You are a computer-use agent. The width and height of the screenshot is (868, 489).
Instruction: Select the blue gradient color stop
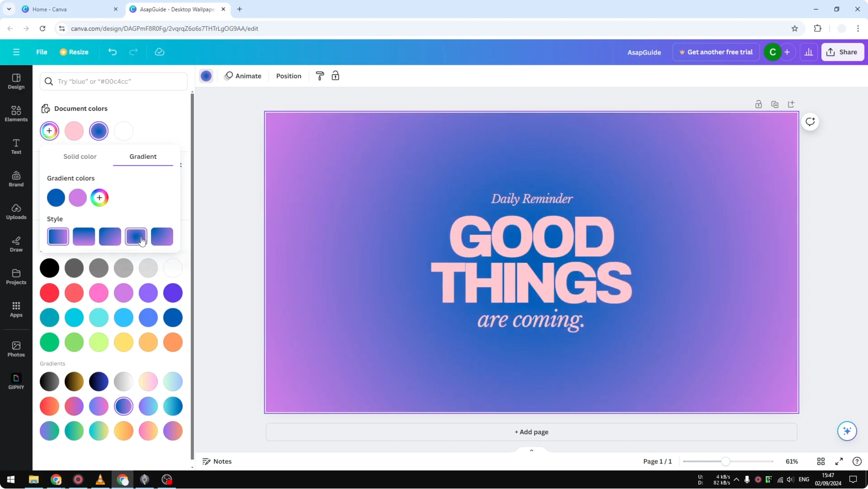(56, 198)
